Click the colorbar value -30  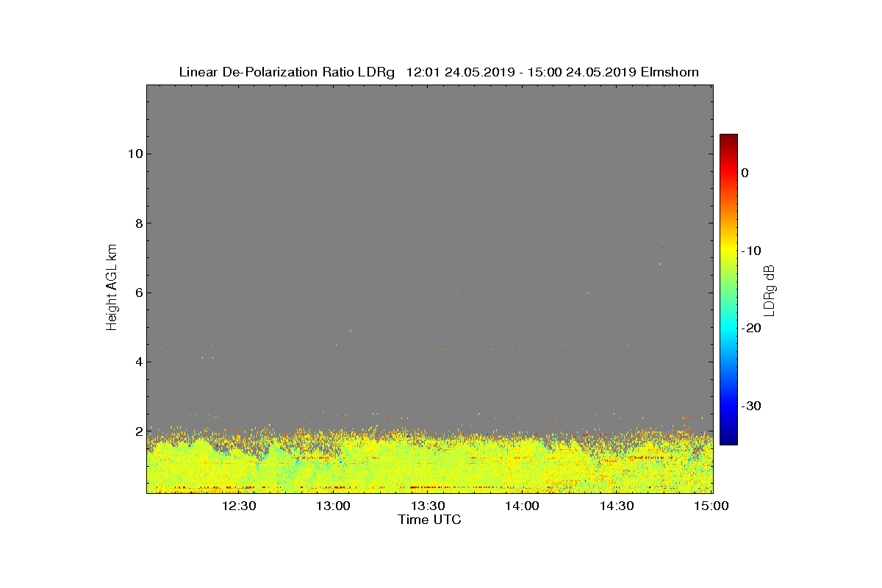point(750,406)
